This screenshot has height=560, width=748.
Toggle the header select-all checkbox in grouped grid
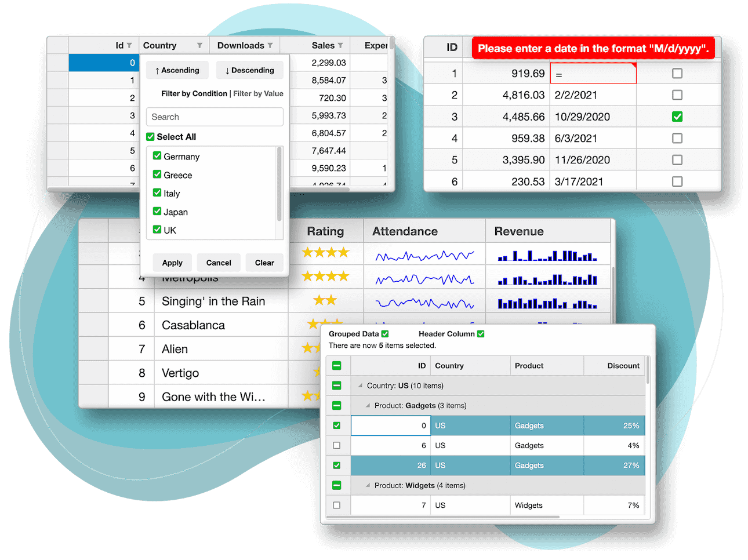337,366
